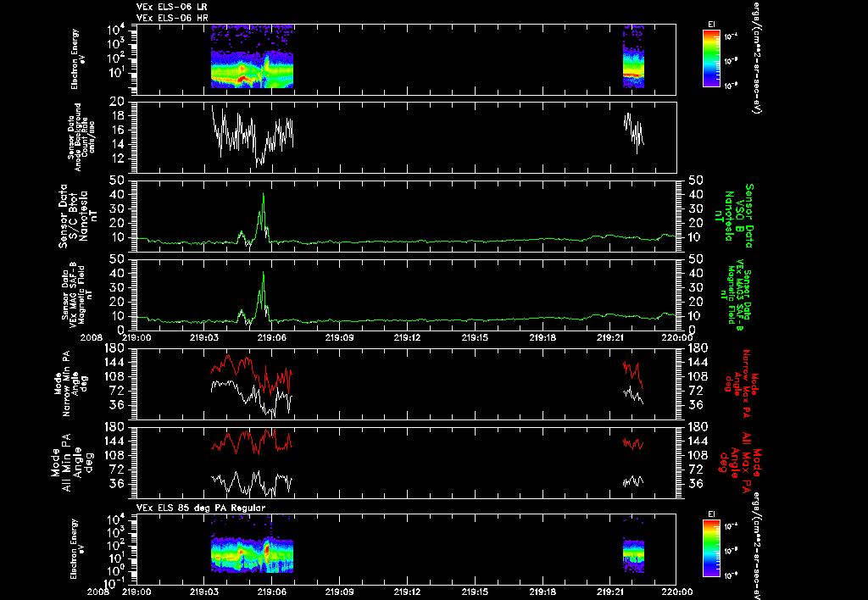Select the 'VEx ELS-06 LR' title text
Screen dimensions: 868x600
click(171, 7)
